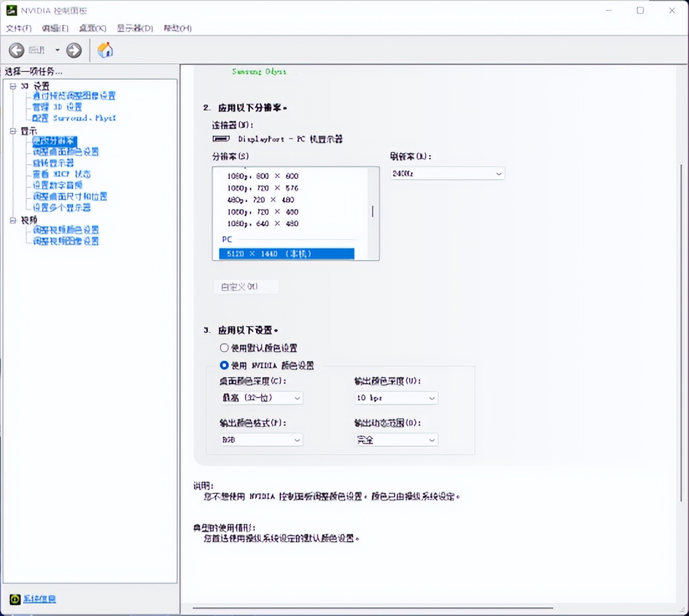Open the 桌面颜色深度 dropdown
Screen dimensions: 689x616
[x=261, y=398]
